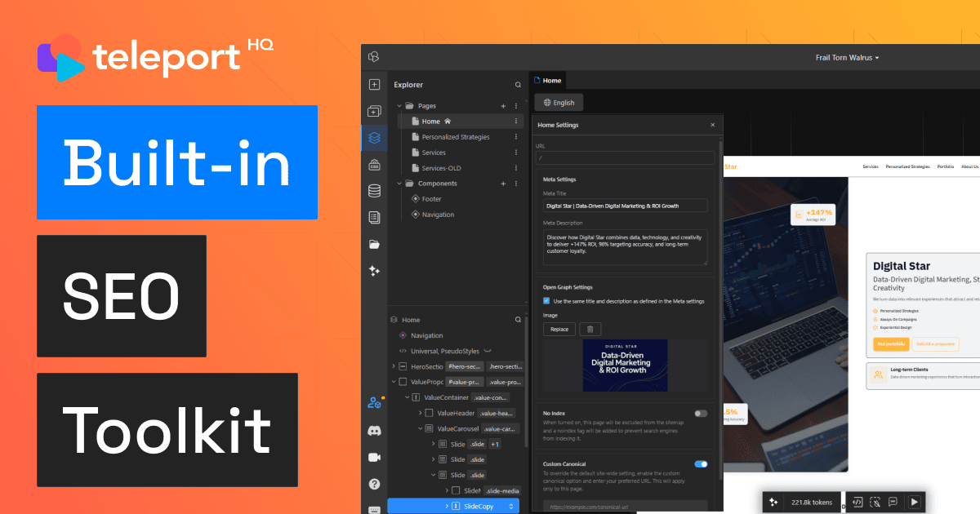
Task: Open Components folder options menu
Action: pos(516,184)
